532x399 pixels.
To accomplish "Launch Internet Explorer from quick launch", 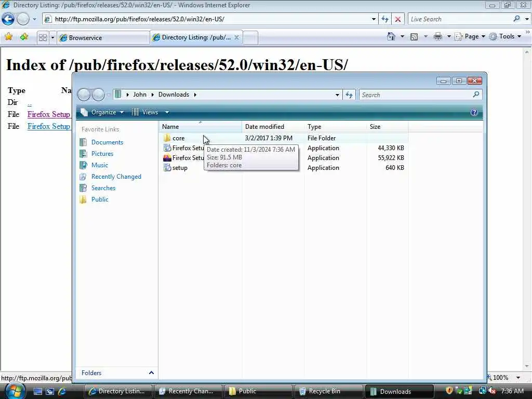I will [62, 391].
